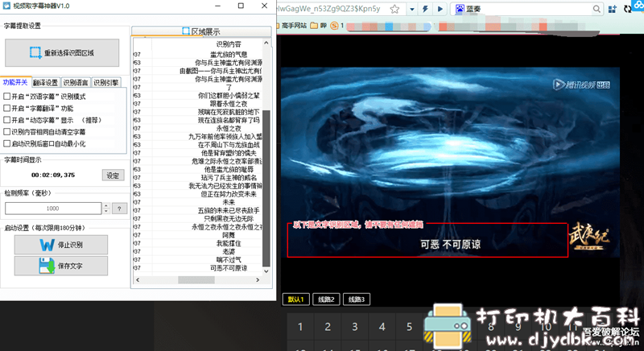Decrease detection frequency with the down spinner arrow

point(106,212)
